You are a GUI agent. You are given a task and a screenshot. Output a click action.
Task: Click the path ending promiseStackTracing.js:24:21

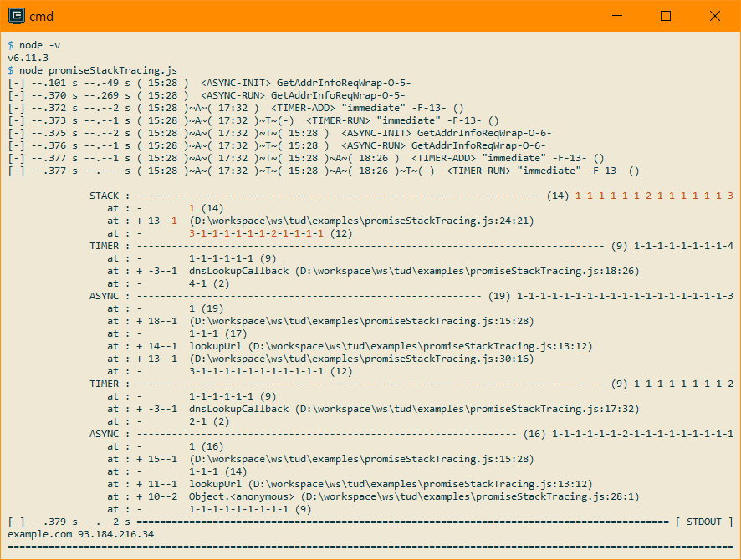click(x=361, y=221)
